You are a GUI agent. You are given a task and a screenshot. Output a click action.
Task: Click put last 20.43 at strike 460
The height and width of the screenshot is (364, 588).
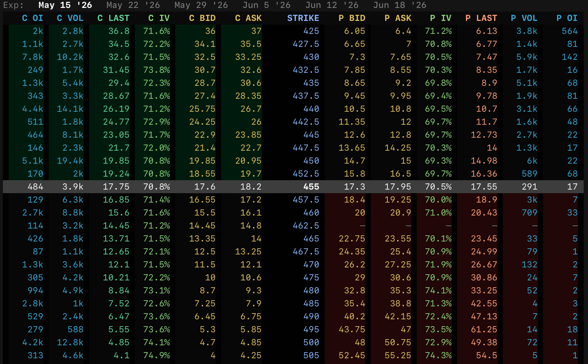coord(484,213)
